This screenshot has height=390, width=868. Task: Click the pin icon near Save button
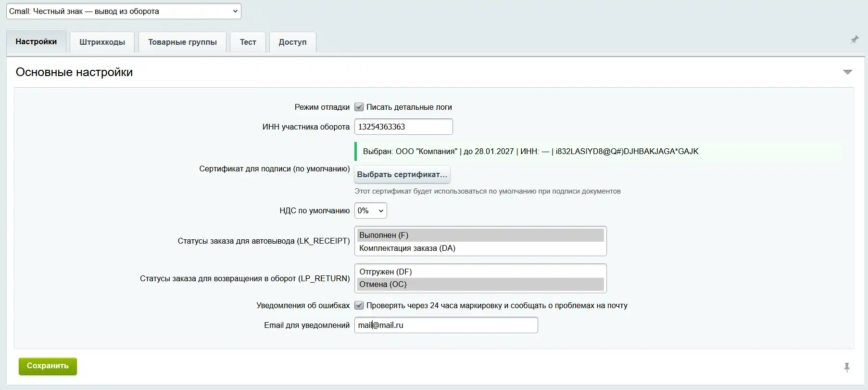(x=847, y=368)
